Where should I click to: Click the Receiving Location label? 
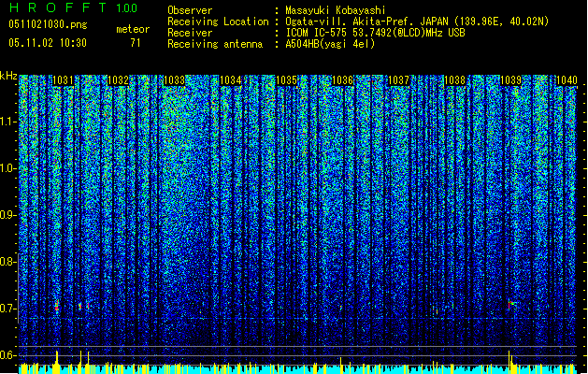(218, 22)
